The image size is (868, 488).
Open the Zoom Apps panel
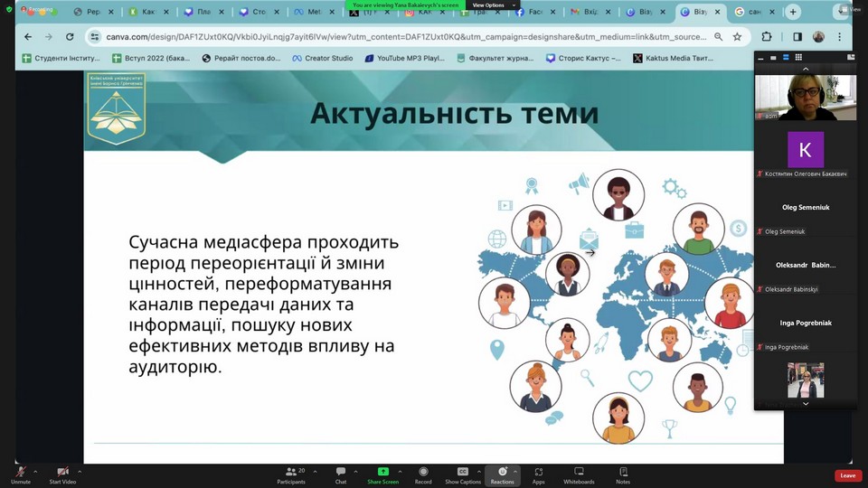539,474
